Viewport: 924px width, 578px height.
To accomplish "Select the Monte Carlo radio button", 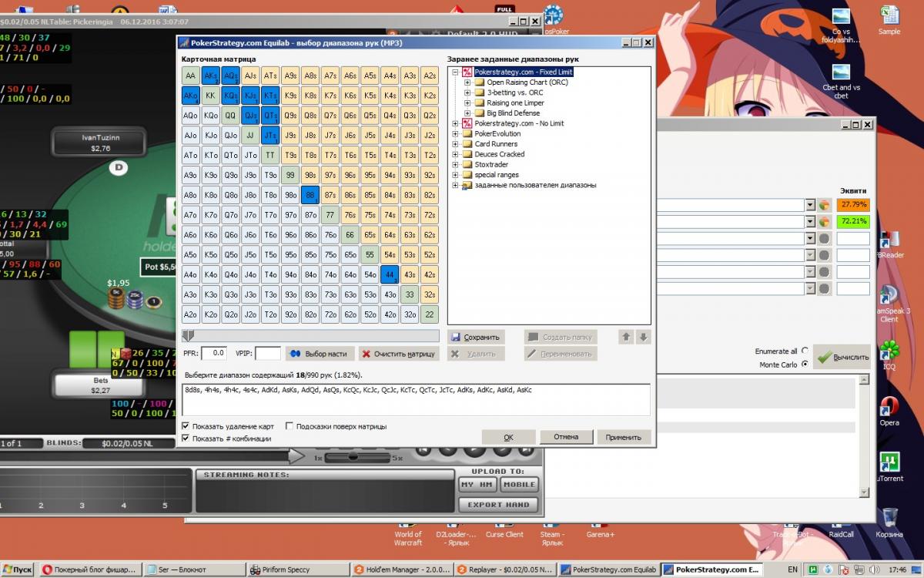I will (805, 365).
